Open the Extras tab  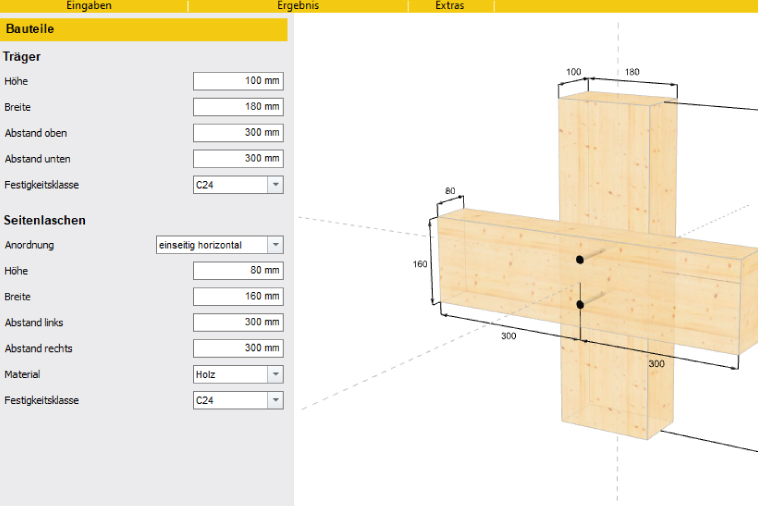(x=450, y=6)
